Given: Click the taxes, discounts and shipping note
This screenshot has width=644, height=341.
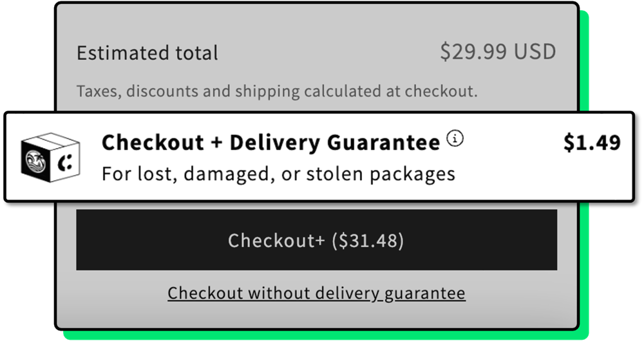Looking at the screenshot, I should [x=277, y=91].
